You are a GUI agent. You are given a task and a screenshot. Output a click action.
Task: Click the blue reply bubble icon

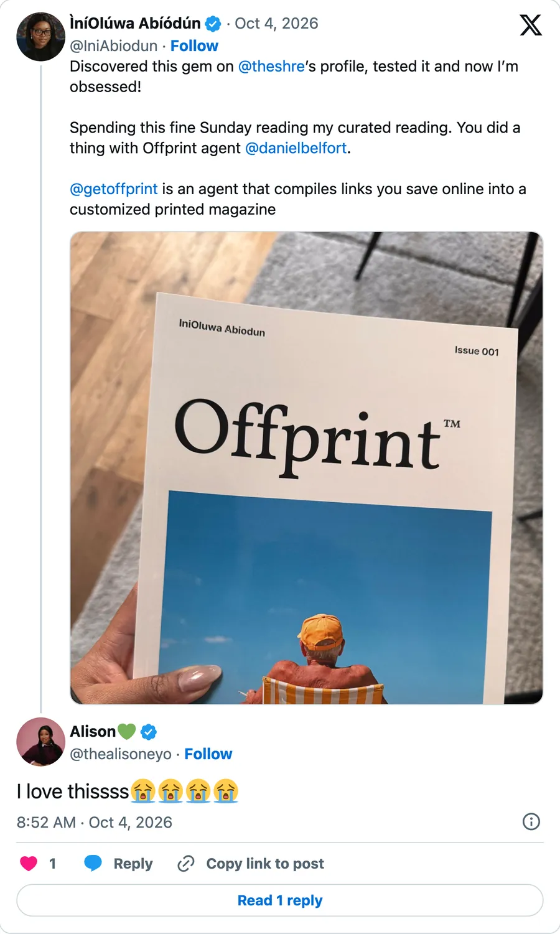point(93,863)
